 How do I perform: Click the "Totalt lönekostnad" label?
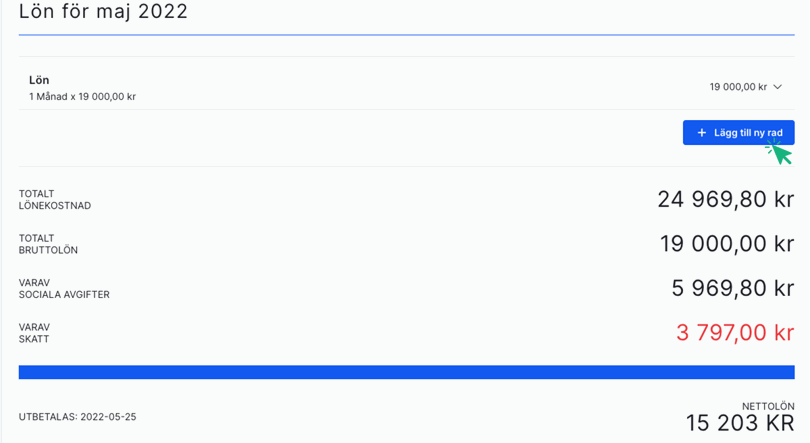pos(55,200)
